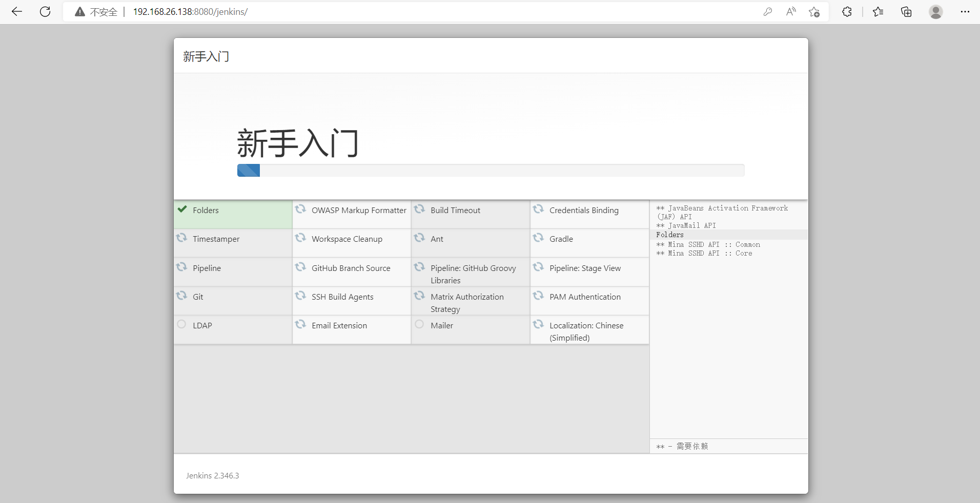Click the Mailer label

pyautogui.click(x=442, y=326)
